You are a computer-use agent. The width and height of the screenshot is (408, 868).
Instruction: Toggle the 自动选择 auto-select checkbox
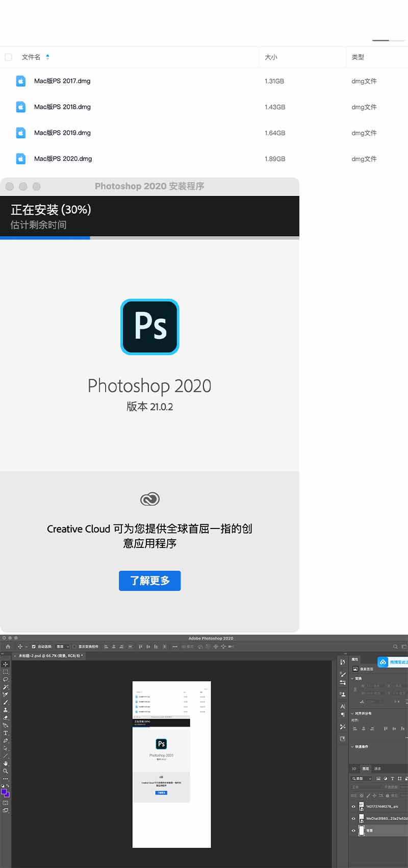pos(34,646)
